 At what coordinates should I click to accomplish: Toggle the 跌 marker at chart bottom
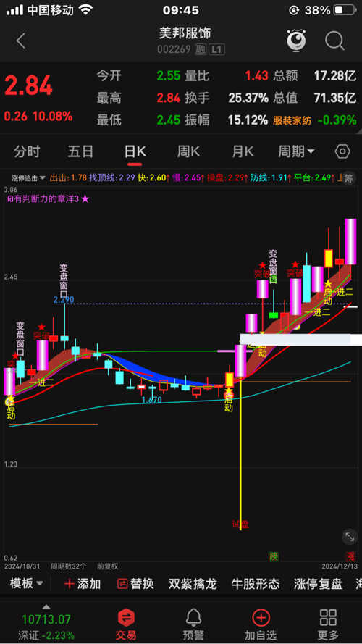tap(274, 556)
